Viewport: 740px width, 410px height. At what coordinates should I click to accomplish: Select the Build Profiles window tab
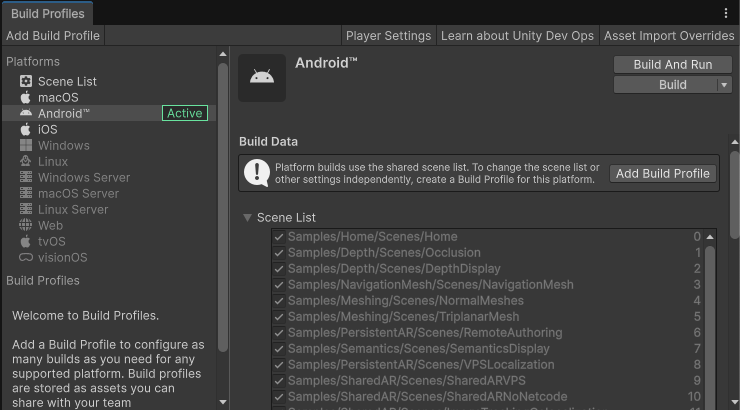click(48, 14)
